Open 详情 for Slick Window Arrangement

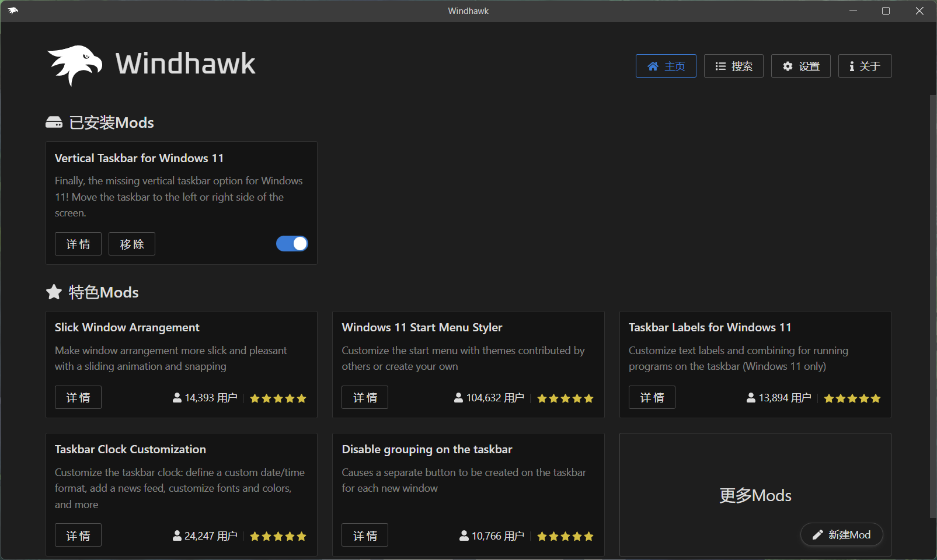[78, 397]
